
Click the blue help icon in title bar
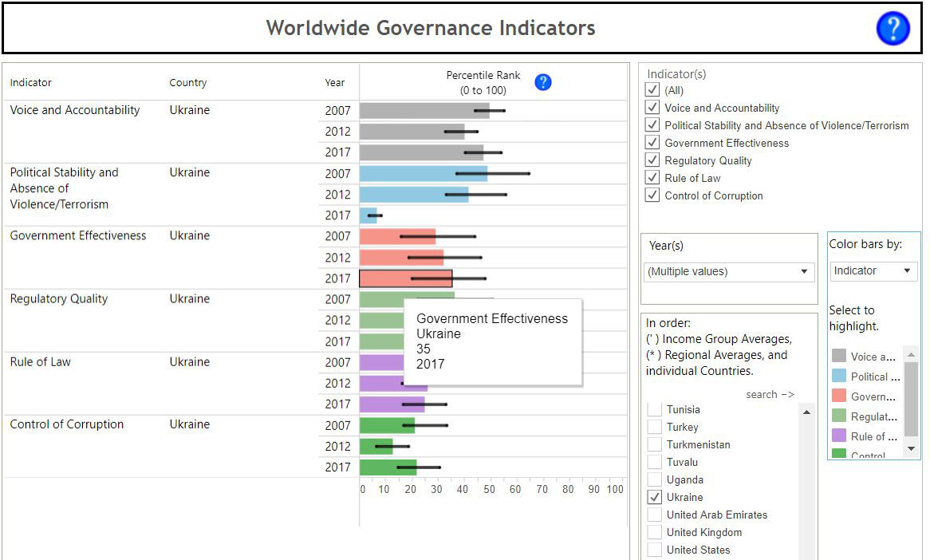(x=893, y=29)
